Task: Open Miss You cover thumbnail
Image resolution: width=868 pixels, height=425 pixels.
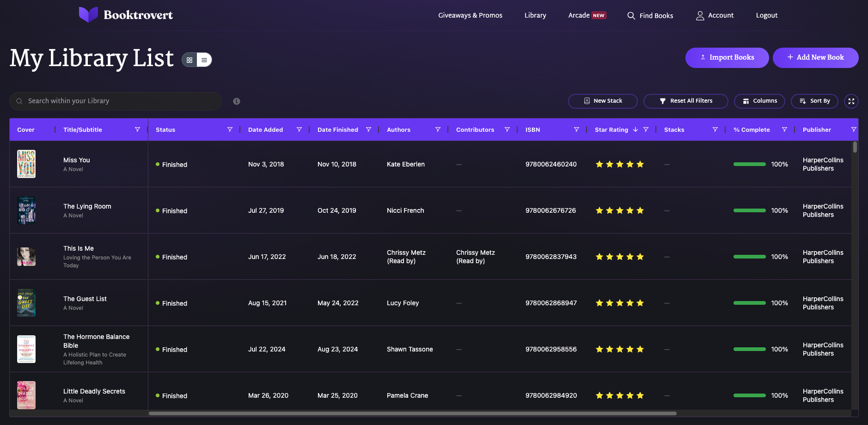Action: [x=26, y=164]
